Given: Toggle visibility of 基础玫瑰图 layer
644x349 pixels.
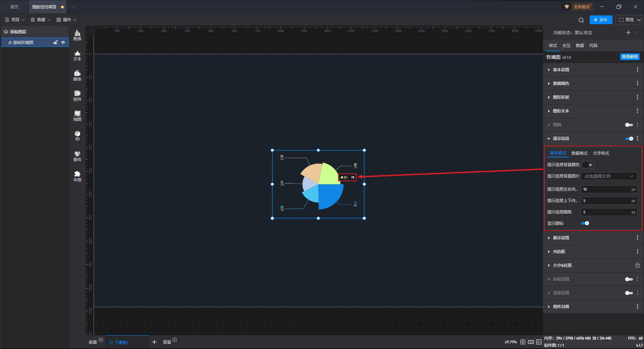Looking at the screenshot, I should [x=63, y=42].
